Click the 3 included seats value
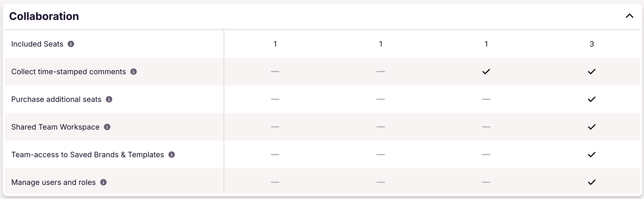Image resolution: width=644 pixels, height=199 pixels. click(x=592, y=44)
